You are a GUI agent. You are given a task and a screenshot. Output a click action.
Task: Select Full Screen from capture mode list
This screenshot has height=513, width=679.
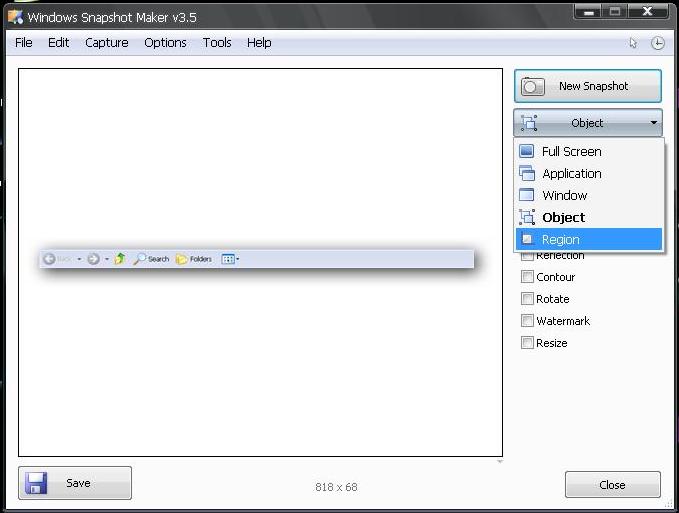589,152
